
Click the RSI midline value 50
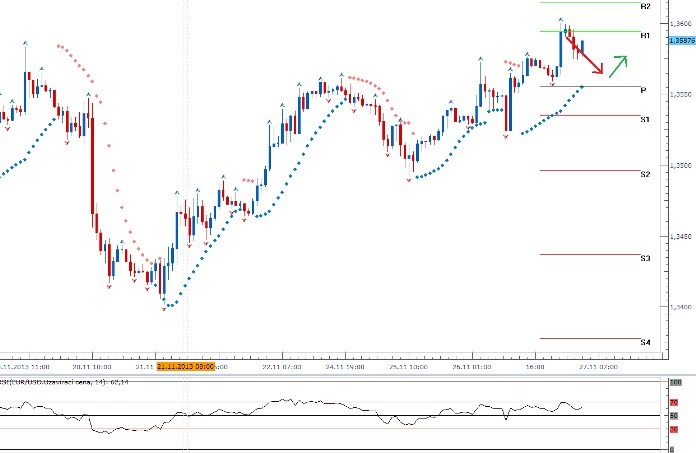pos(674,416)
